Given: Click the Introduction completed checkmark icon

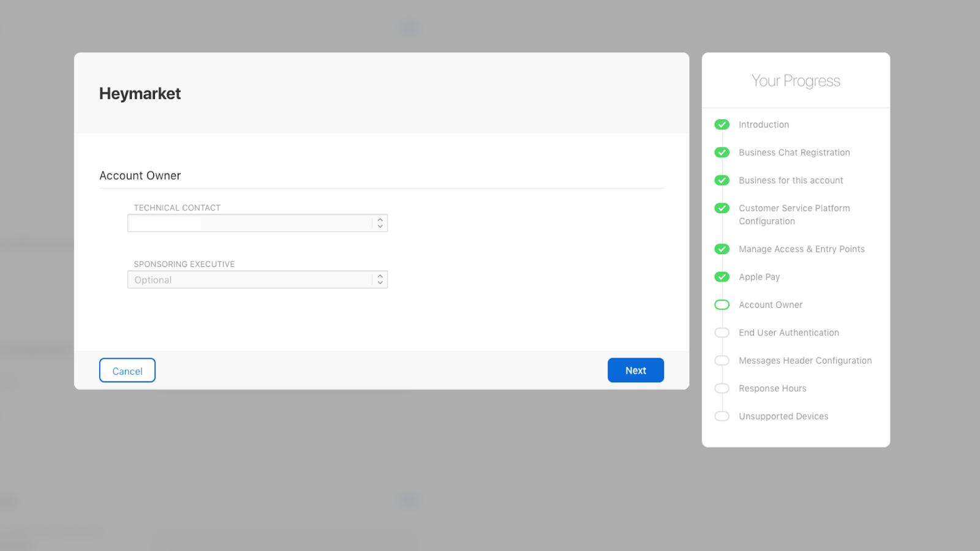Looking at the screenshot, I should click(722, 124).
